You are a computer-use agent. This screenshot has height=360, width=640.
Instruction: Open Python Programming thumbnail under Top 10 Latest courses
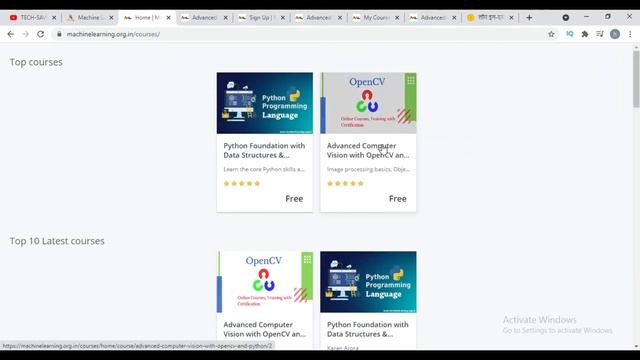(x=368, y=282)
